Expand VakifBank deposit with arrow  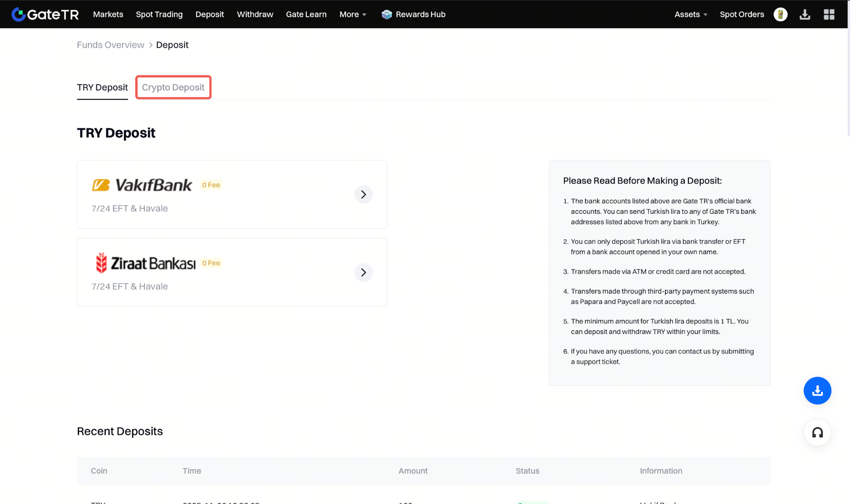point(363,194)
